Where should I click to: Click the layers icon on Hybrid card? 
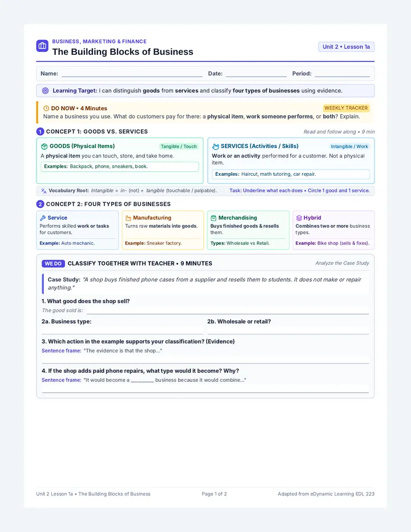pyautogui.click(x=299, y=218)
